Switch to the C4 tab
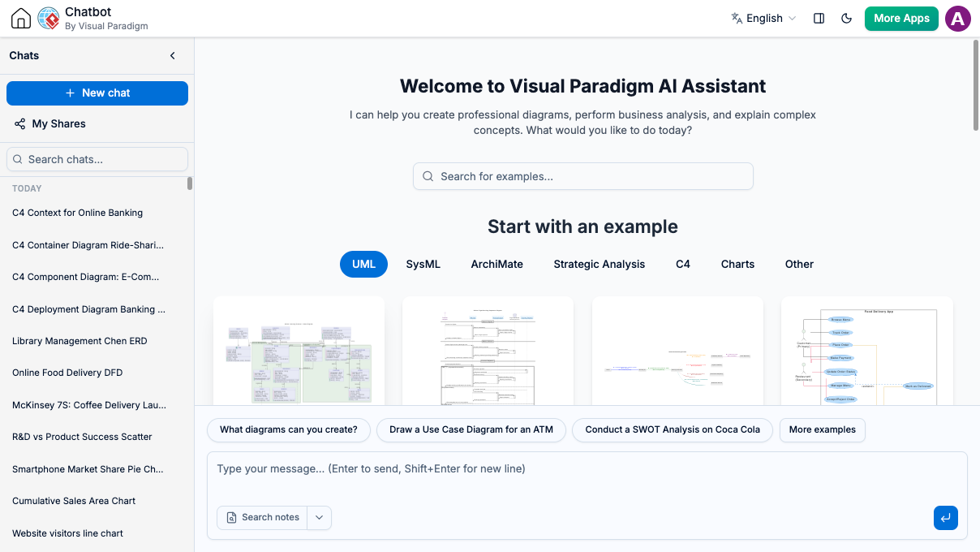 pos(683,265)
